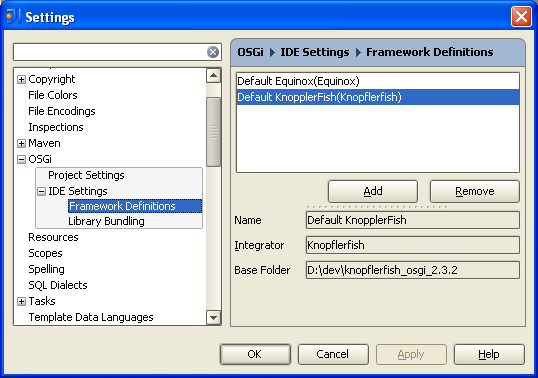538x378 pixels.
Task: Select Default KnopplerFish(Knopflerfish) framework entry
Action: point(378,97)
